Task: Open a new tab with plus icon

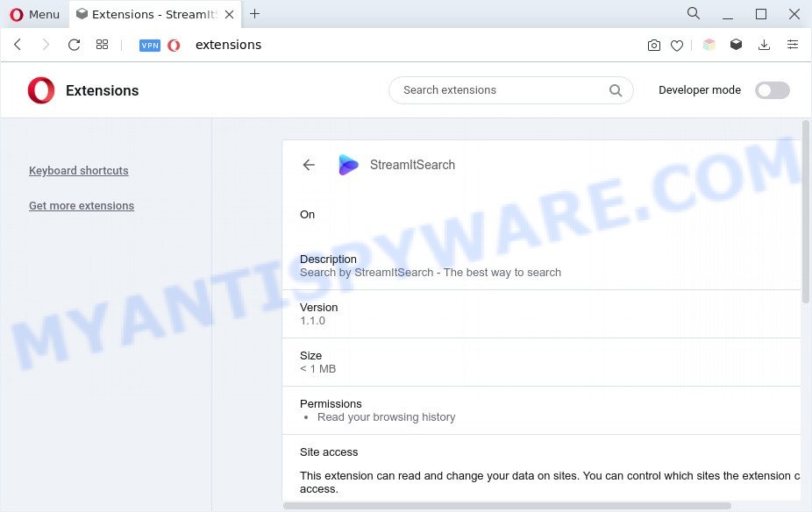Action: pyautogui.click(x=254, y=14)
